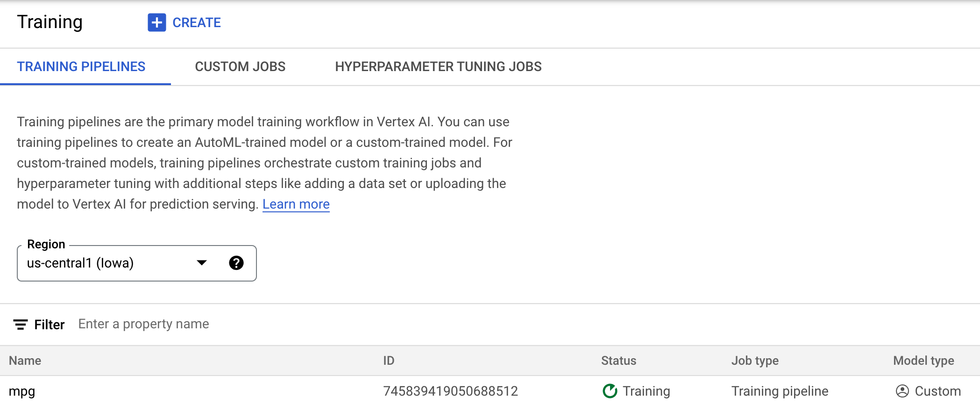Sort by the Name column header
This screenshot has width=980, height=405.
[25, 361]
